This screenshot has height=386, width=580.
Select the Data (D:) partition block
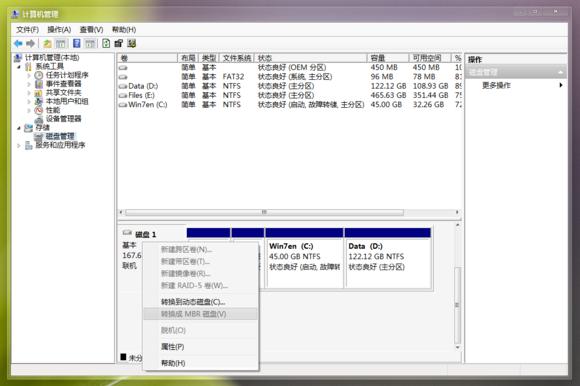[388, 258]
